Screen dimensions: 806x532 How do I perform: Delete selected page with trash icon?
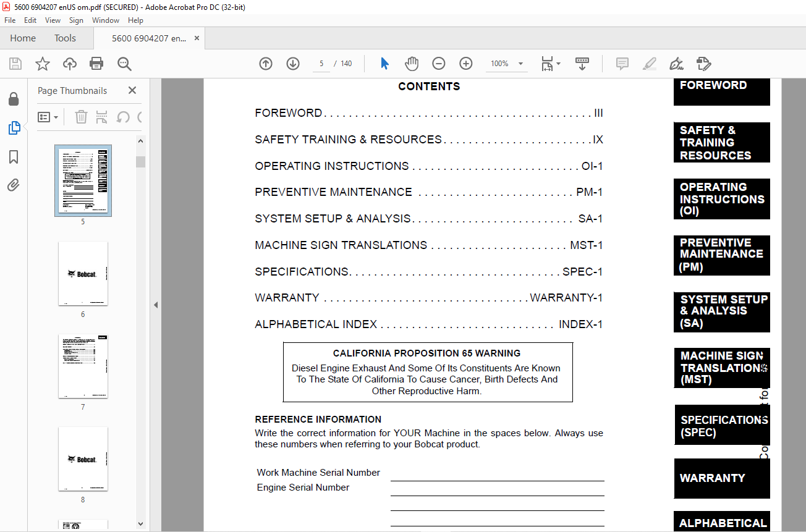81,117
